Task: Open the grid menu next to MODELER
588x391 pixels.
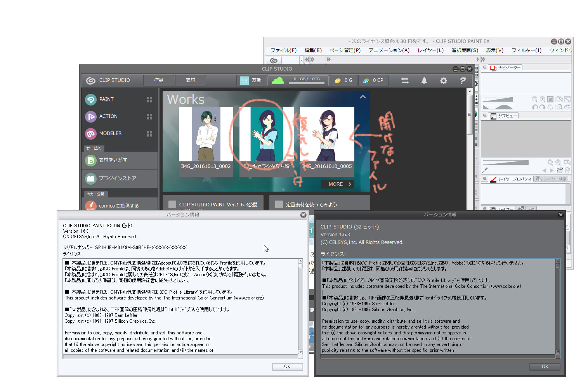Action: coord(149,134)
